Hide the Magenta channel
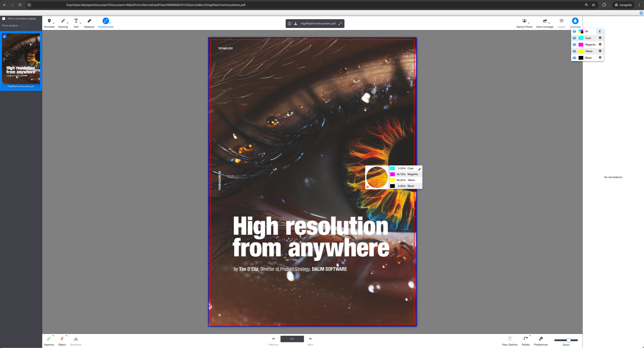 tap(574, 45)
